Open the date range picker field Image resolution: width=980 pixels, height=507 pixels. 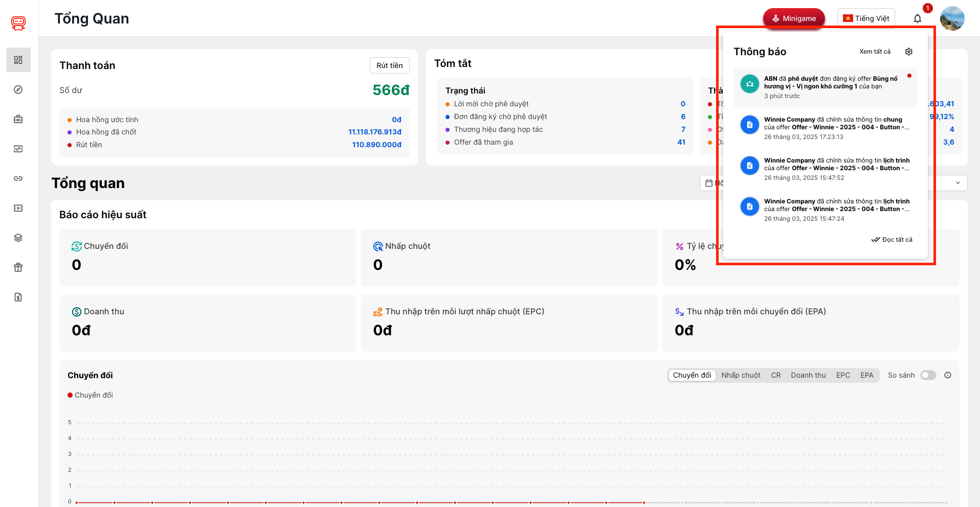711,183
